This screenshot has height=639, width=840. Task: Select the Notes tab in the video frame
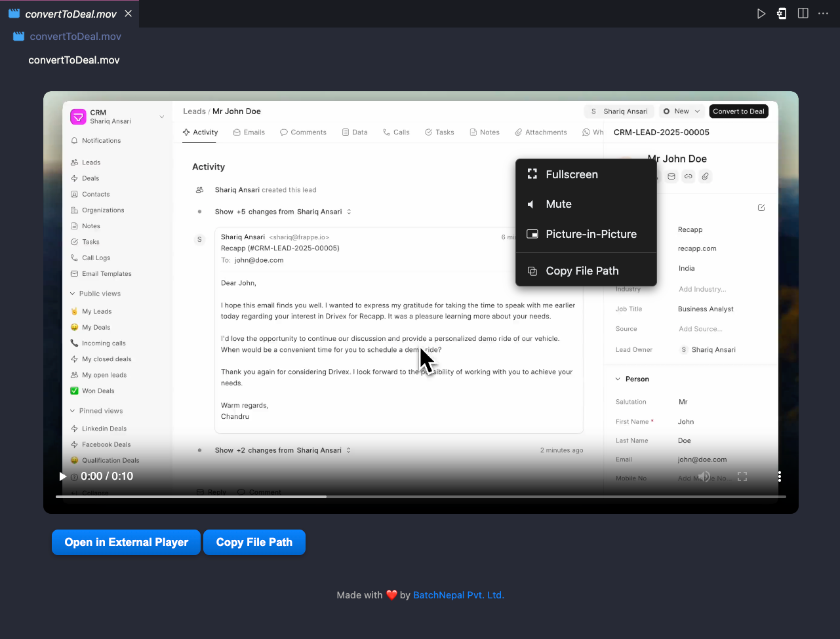point(485,132)
